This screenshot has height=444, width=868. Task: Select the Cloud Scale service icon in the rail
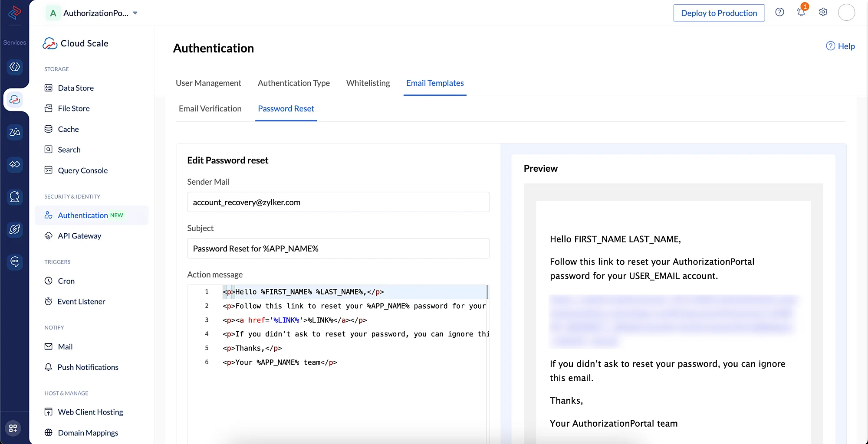(x=15, y=100)
